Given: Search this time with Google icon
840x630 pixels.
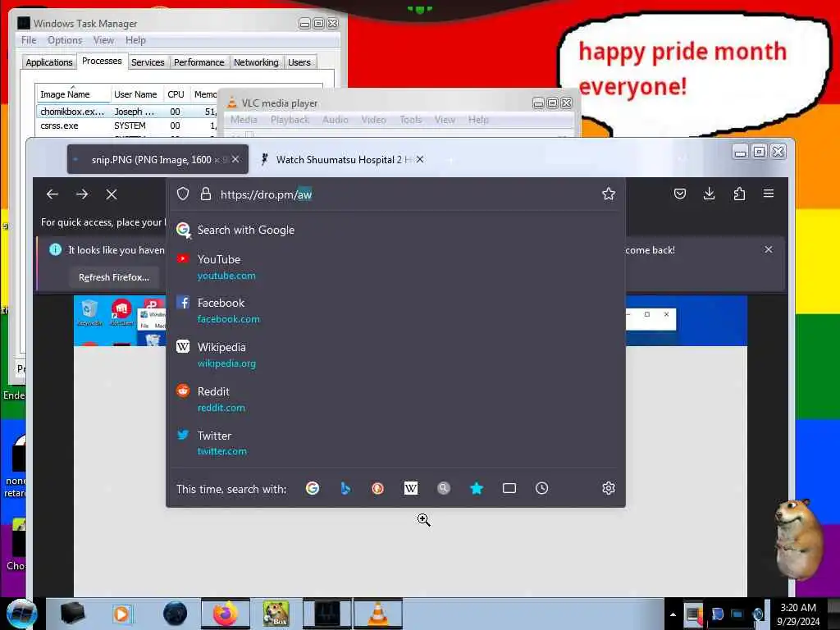Looking at the screenshot, I should [313, 488].
